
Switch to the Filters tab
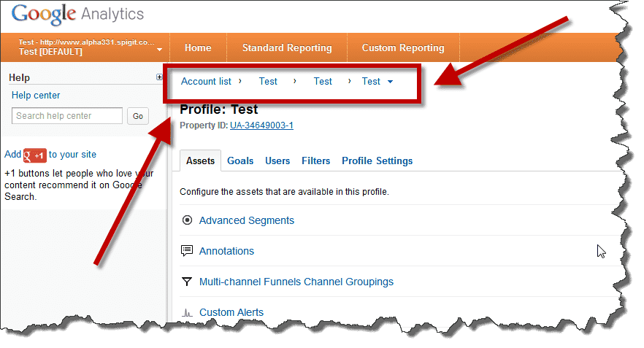[x=316, y=161]
